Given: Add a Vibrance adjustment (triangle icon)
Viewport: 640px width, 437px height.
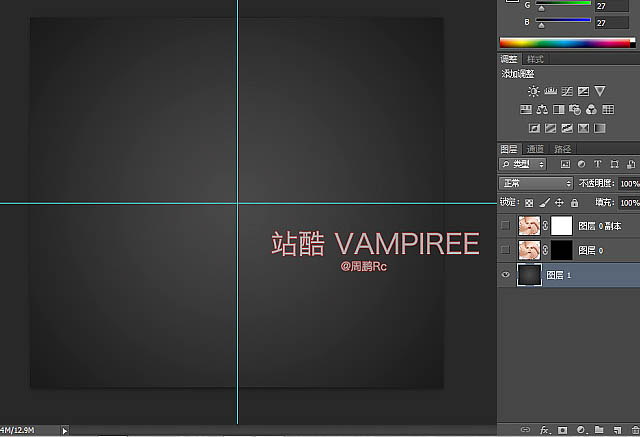Looking at the screenshot, I should (x=600, y=91).
